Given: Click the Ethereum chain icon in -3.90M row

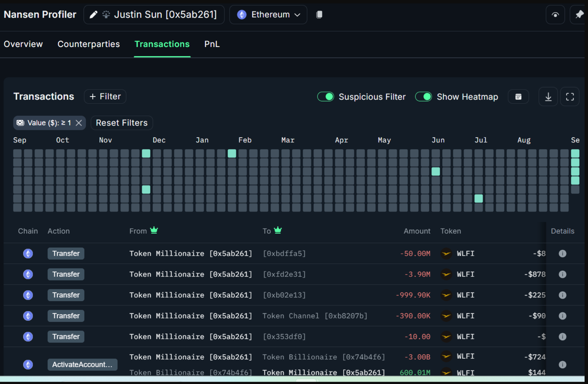Looking at the screenshot, I should click(x=28, y=274).
